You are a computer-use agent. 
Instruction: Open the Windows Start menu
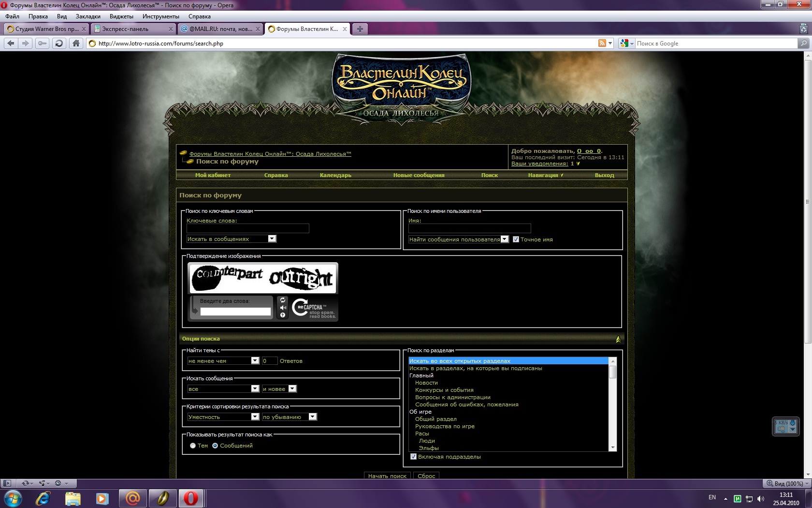(x=12, y=498)
